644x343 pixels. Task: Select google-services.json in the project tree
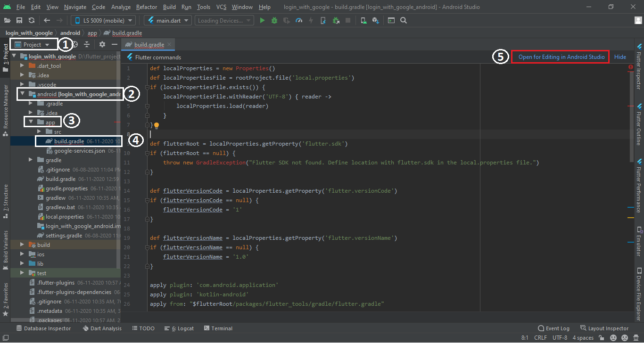coord(80,151)
